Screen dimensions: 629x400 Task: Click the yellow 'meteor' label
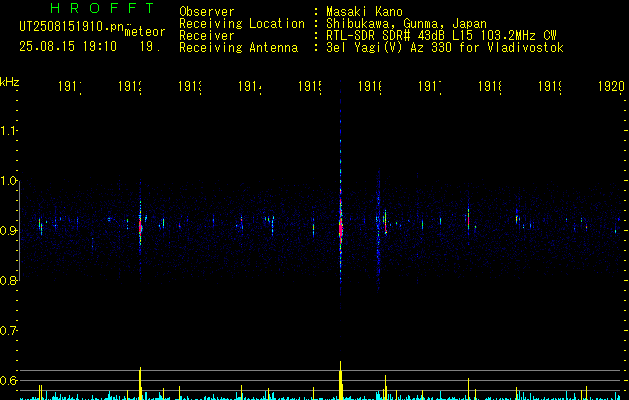(145, 32)
